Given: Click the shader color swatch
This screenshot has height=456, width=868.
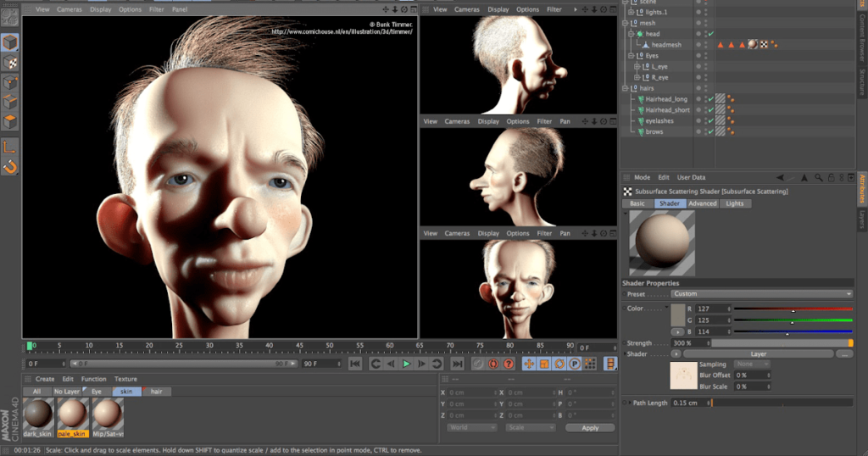Looking at the screenshot, I should [677, 315].
